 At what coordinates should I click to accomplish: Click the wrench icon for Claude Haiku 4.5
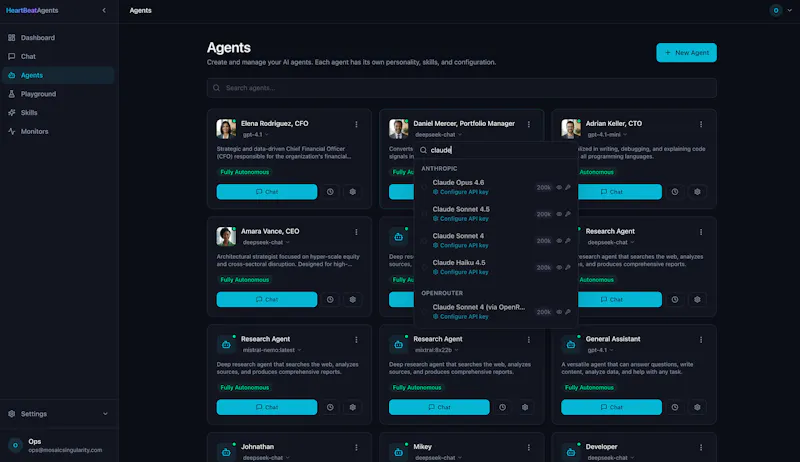tap(568, 268)
